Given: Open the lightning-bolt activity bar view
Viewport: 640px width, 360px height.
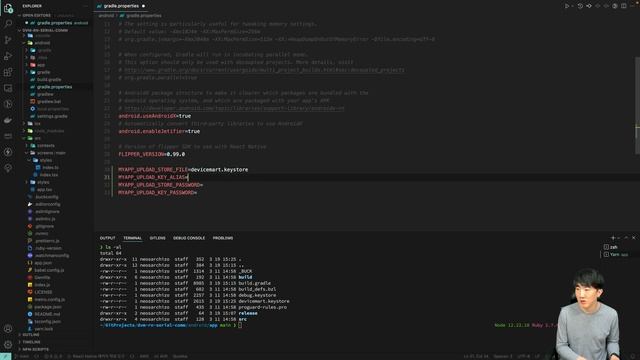Looking at the screenshot, I should (8, 152).
